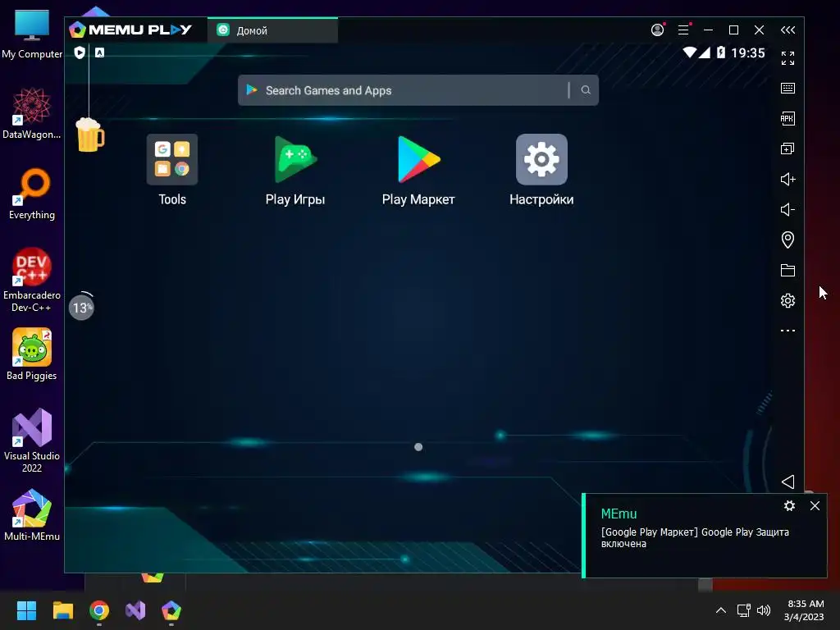The image size is (840, 630).
Task: Click the MEmu Play logo in title bar
Action: click(130, 30)
